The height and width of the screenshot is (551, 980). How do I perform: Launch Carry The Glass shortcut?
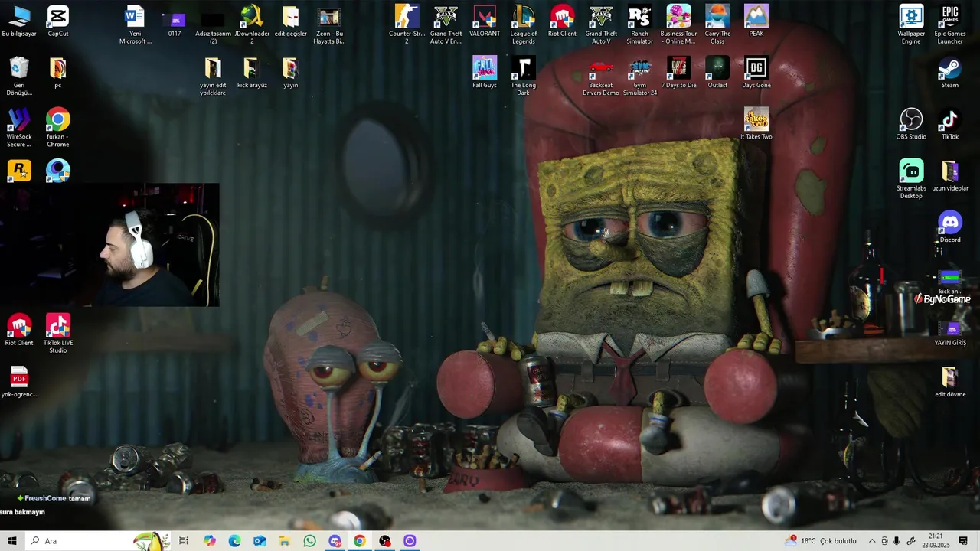[717, 24]
